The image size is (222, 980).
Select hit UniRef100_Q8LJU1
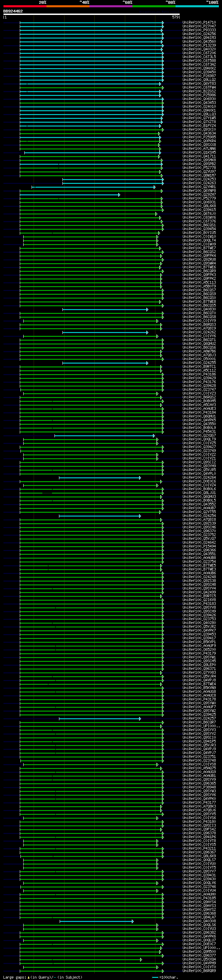[x=199, y=493]
